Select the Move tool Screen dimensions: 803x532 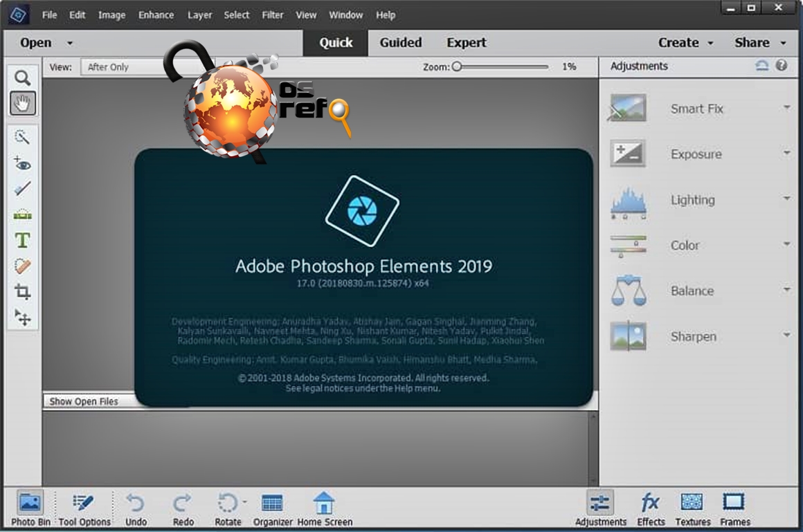point(23,318)
